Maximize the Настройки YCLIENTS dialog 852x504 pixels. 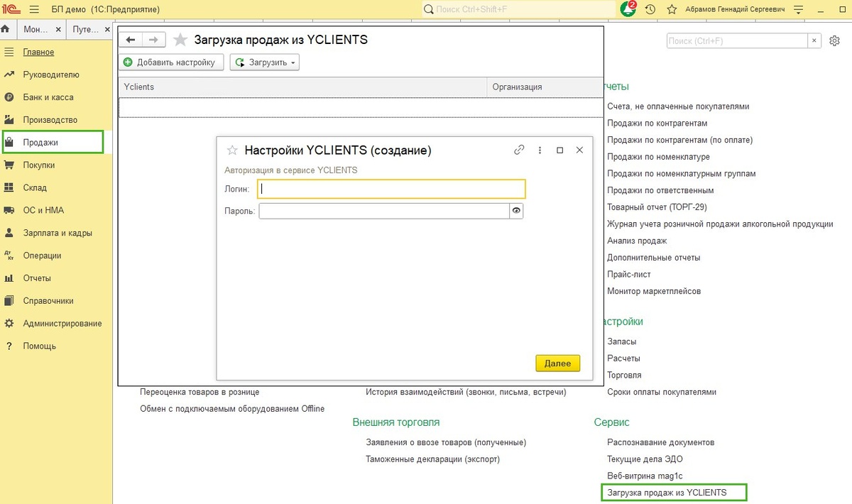pyautogui.click(x=559, y=150)
